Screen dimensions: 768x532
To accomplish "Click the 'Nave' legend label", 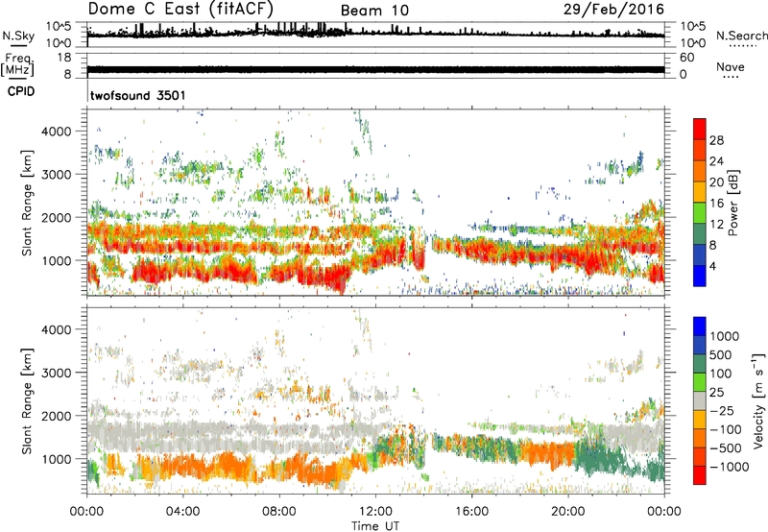I will click(731, 66).
